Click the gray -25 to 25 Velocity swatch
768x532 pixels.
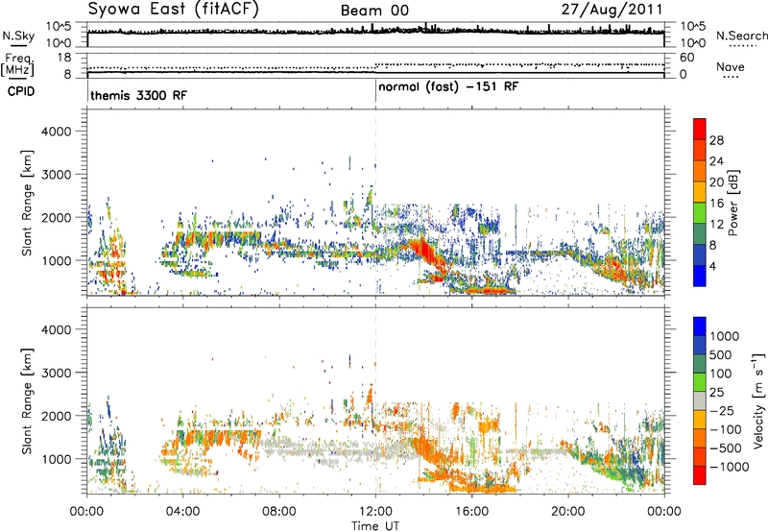point(700,400)
